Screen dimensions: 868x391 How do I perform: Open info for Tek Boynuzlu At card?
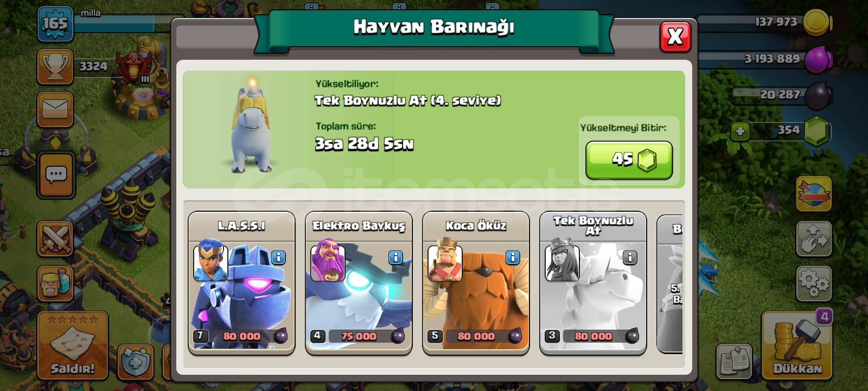click(x=630, y=257)
